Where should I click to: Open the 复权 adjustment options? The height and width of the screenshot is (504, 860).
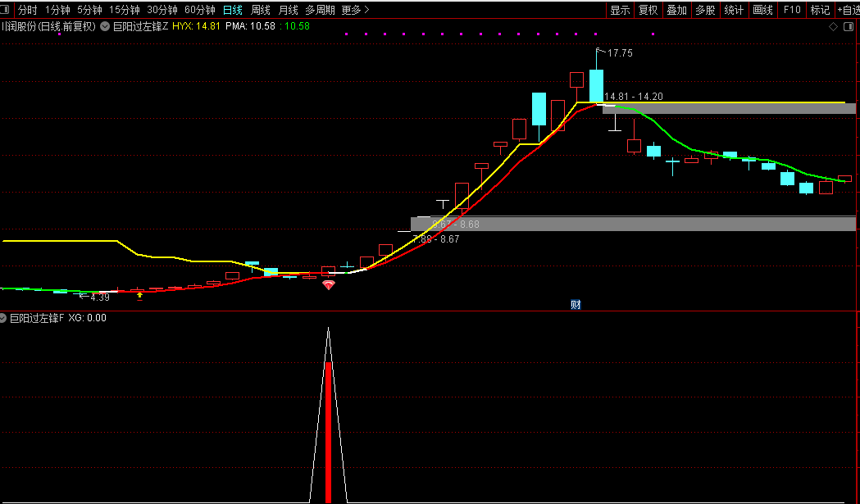point(648,10)
